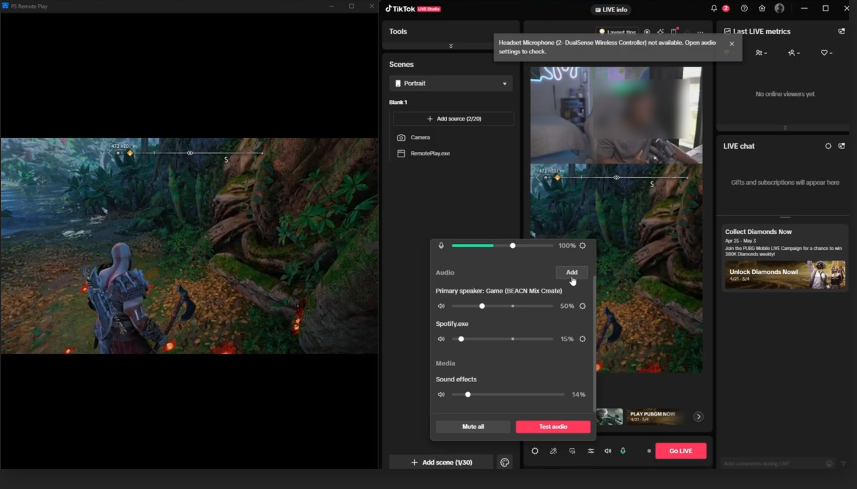Open the notifications bell
857x489 pixels.
click(714, 8)
